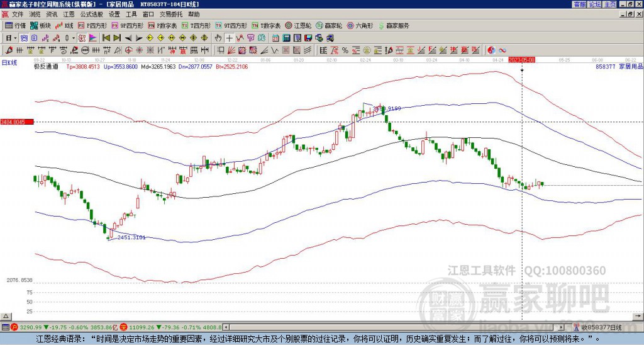
Task: Click the calendar 21 date icon
Action: point(275,38)
